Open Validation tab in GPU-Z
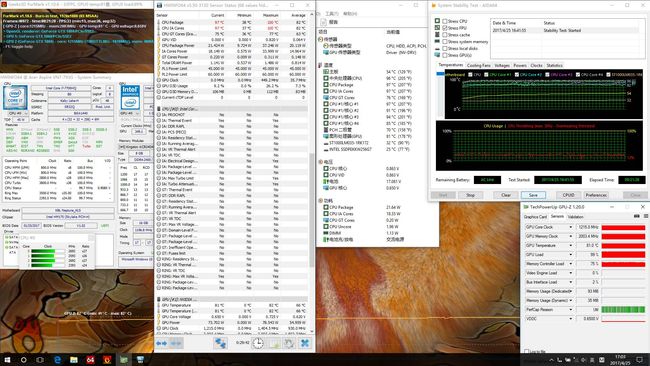 coord(575,217)
